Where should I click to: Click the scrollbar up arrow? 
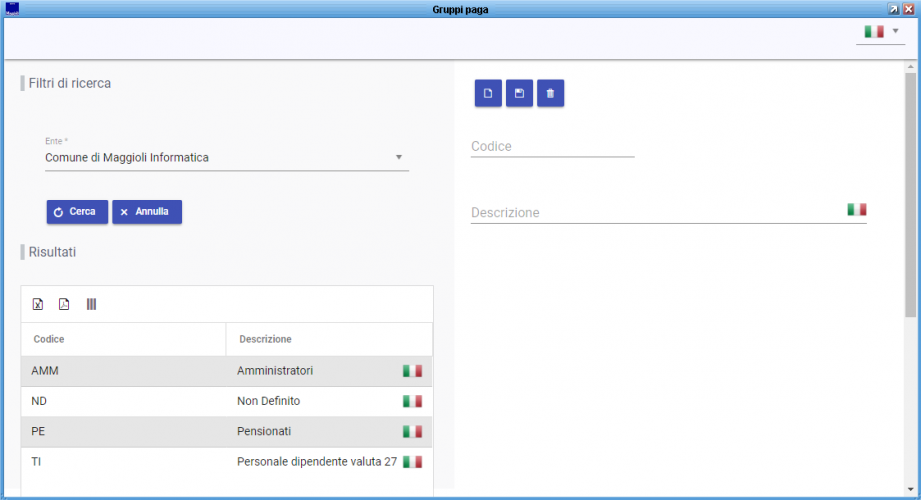click(x=910, y=66)
